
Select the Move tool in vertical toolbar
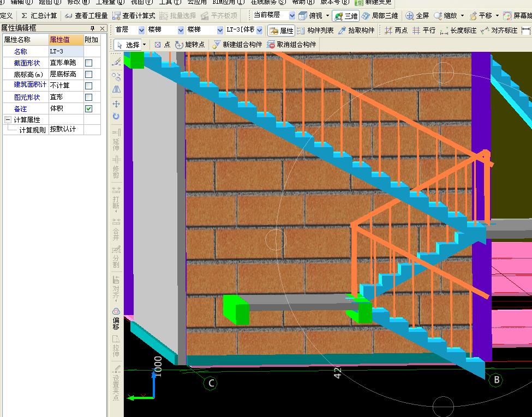point(116,104)
